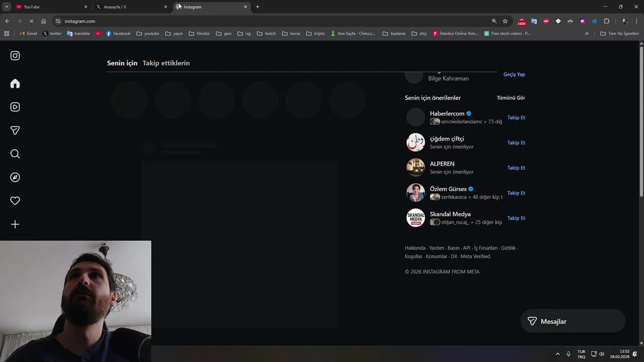This screenshot has width=644, height=362.
Task: Open page zoom magnifier in address bar
Action: coord(494,21)
